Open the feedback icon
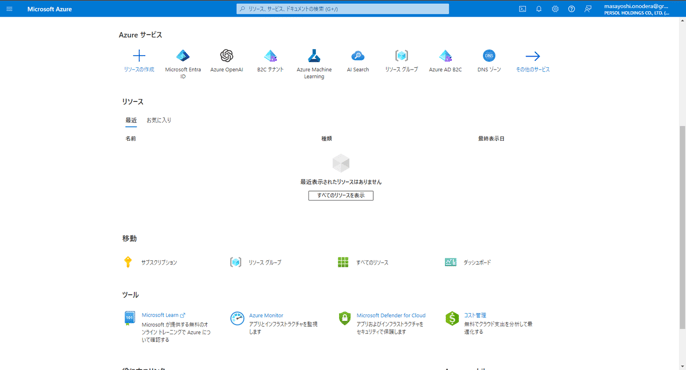 click(x=588, y=9)
